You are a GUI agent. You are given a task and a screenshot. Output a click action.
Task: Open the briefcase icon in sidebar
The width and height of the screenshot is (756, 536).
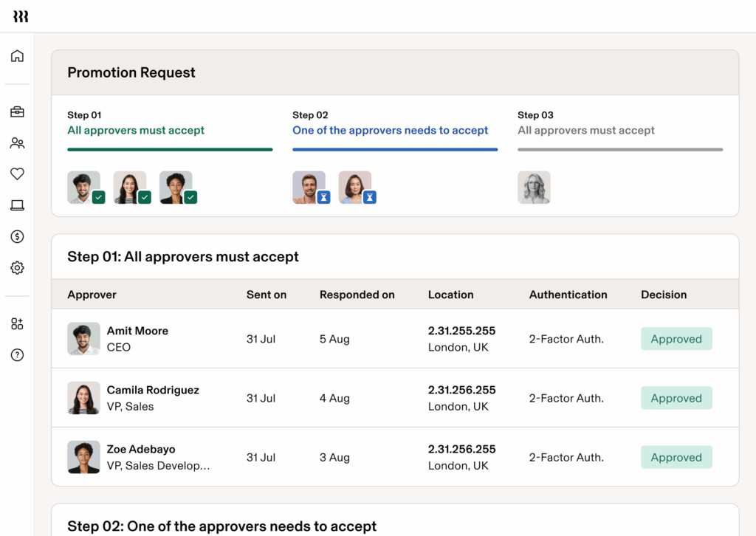(17, 112)
